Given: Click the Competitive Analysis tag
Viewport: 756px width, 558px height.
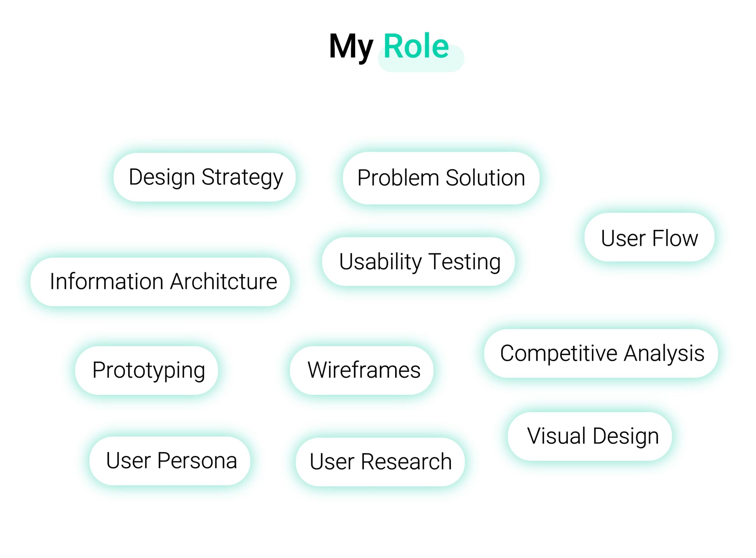Looking at the screenshot, I should tap(601, 353).
